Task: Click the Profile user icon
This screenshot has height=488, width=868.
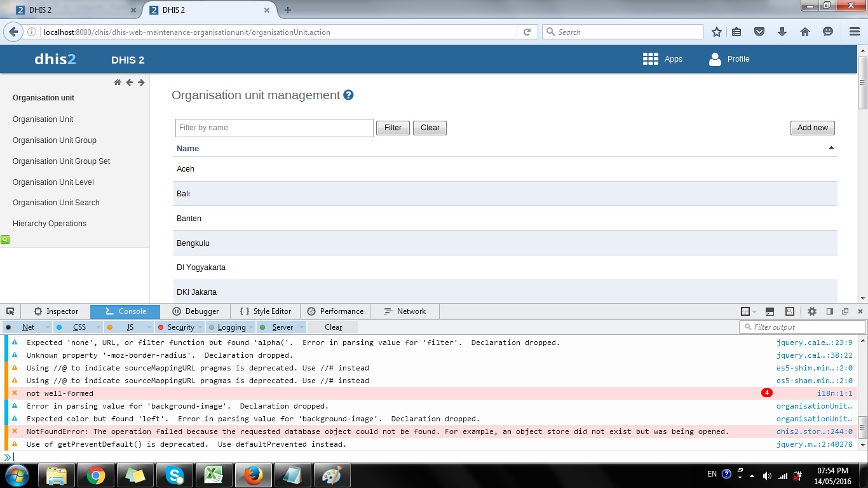Action: click(715, 59)
